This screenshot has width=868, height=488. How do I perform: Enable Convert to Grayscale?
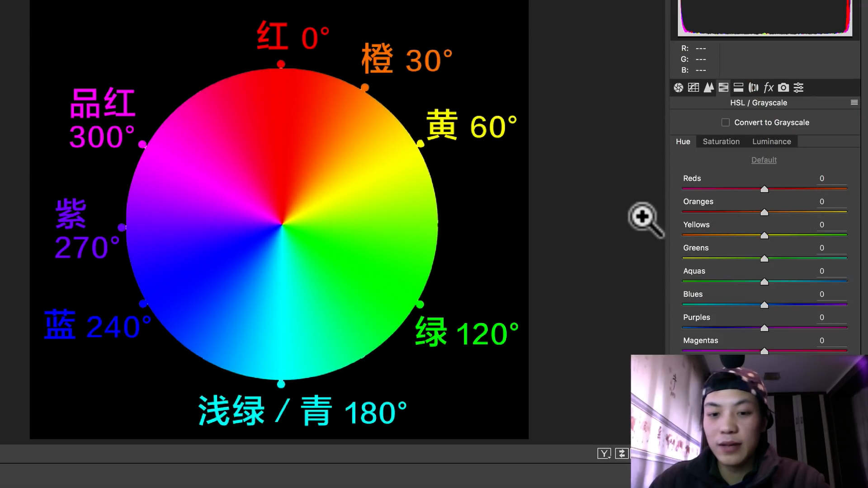click(725, 122)
